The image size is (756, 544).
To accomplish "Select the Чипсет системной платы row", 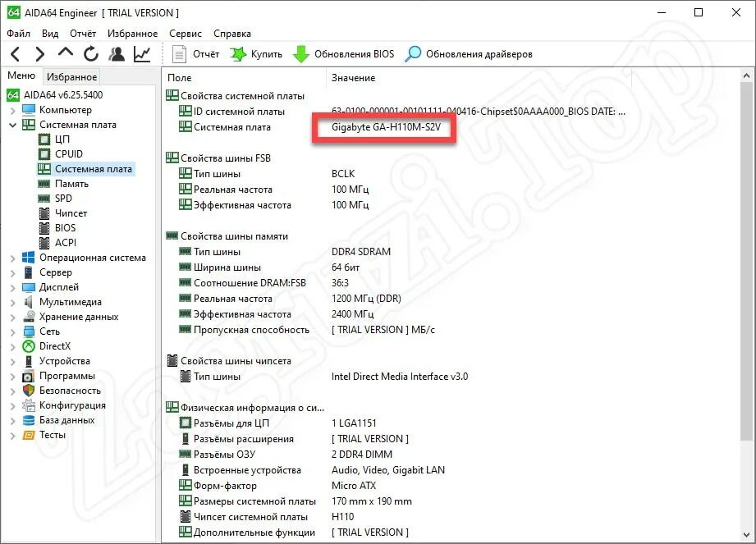I will click(x=266, y=517).
